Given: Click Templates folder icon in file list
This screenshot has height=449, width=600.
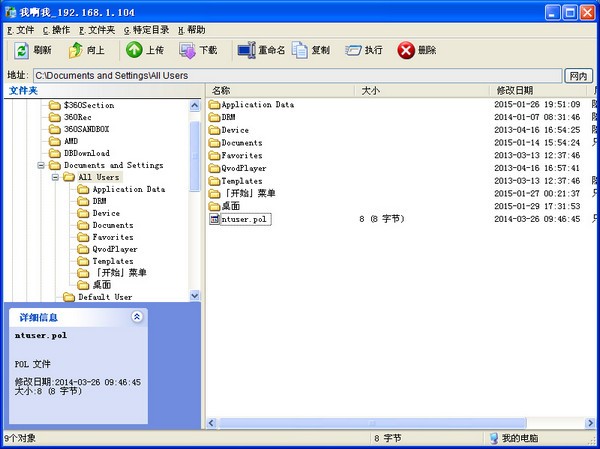Looking at the screenshot, I should [215, 181].
